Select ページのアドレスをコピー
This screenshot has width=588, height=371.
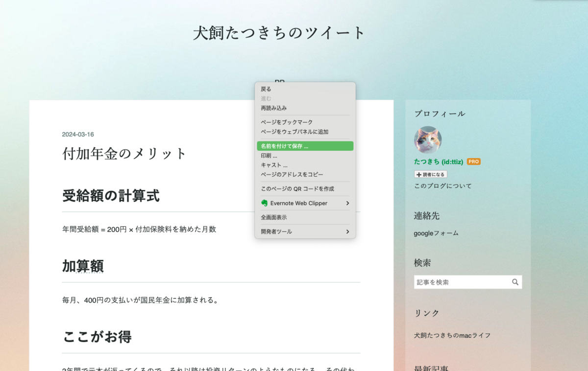(293, 174)
